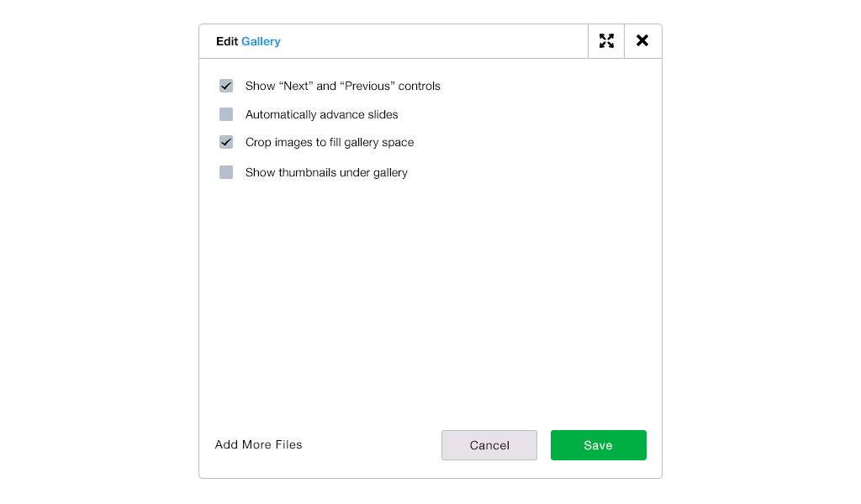Click the "Show Next and Previous controls" label
861x504 pixels.
click(x=343, y=87)
